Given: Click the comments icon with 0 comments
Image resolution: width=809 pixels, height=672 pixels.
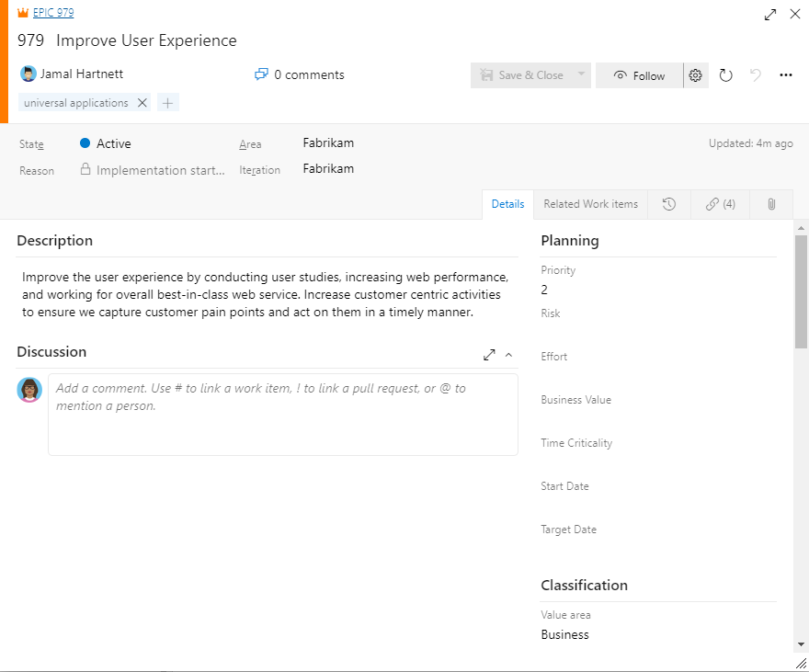Looking at the screenshot, I should (x=261, y=74).
